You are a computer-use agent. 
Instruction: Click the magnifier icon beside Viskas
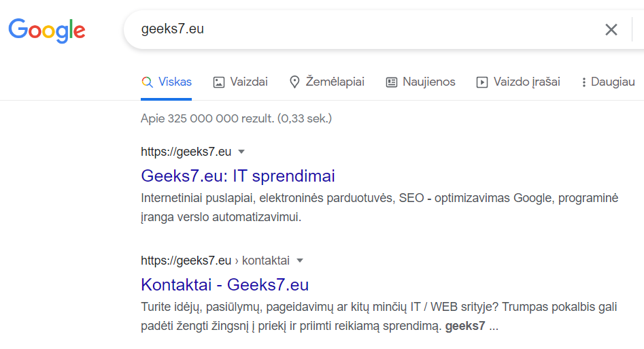point(147,82)
